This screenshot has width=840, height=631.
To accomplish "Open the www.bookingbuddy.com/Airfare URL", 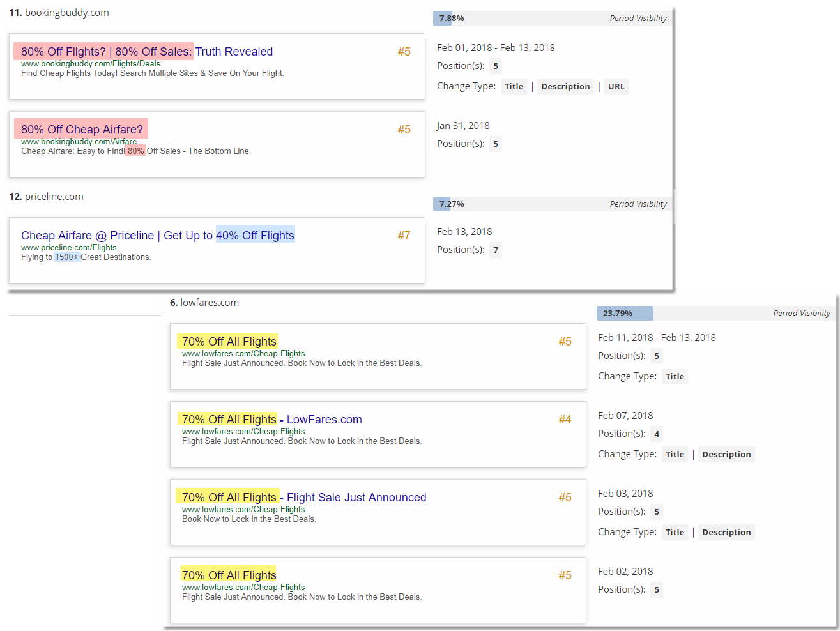I will point(79,142).
